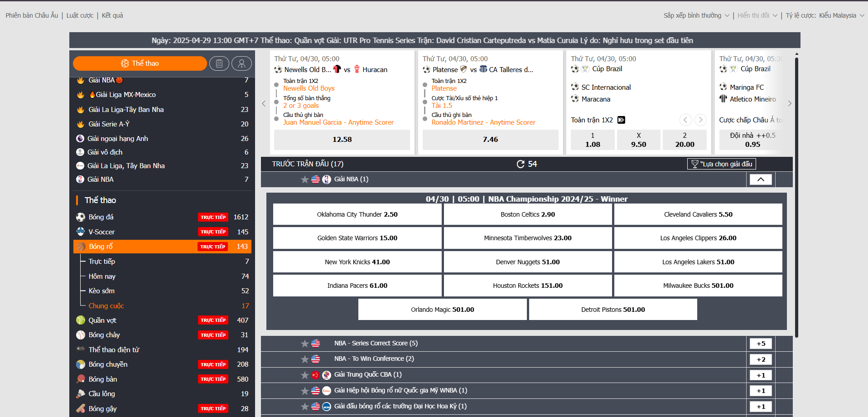Star the NBA Series Correct Score market
Screen dimensions: 868x417
(305, 344)
